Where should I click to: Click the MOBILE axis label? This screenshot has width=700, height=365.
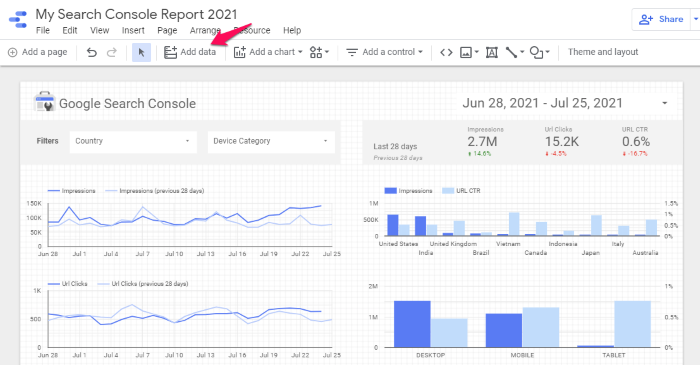pyautogui.click(x=522, y=355)
